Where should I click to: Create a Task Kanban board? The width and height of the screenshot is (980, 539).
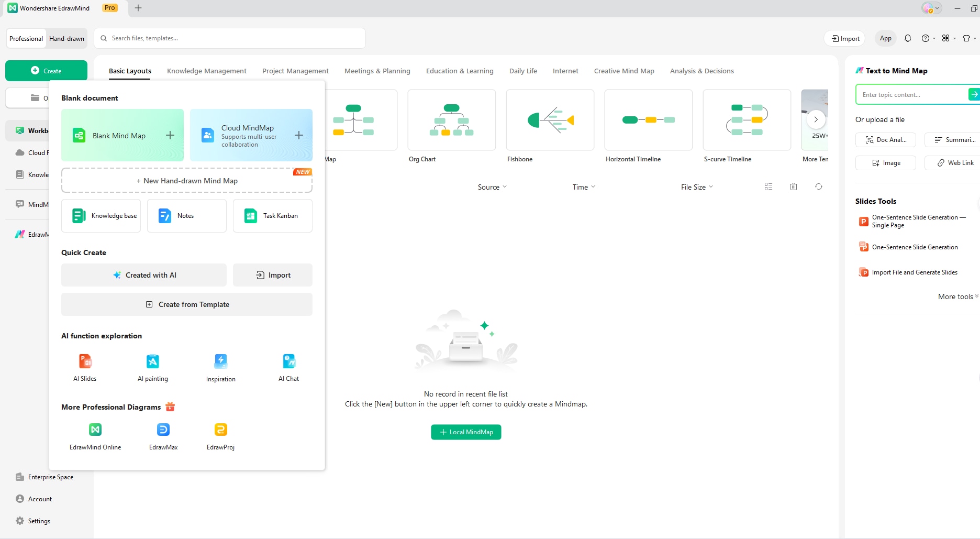[273, 216]
